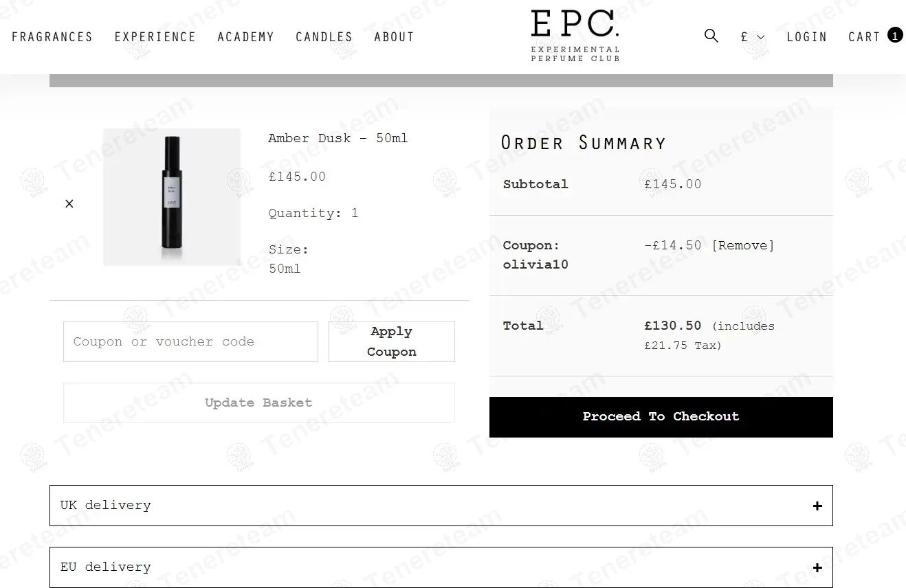The height and width of the screenshot is (588, 906).
Task: Click the product thumbnail of Amber Dusk
Action: pos(171,196)
